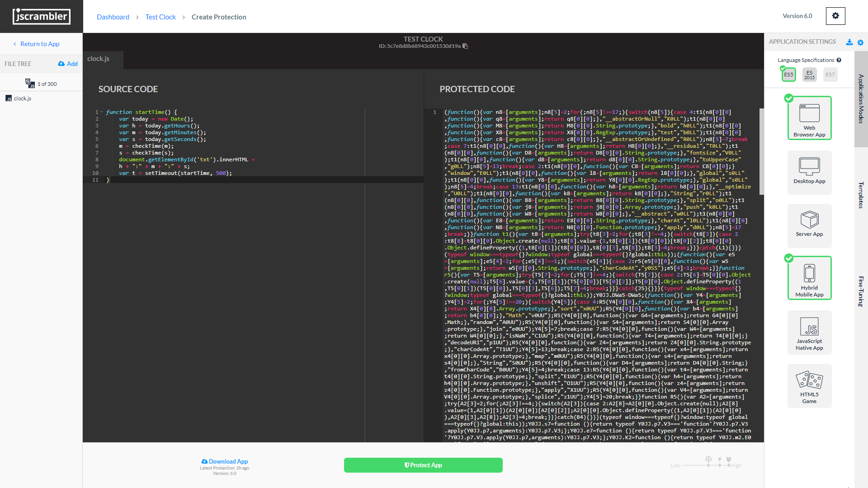Image resolution: width=868 pixels, height=488 pixels.
Task: Expand the Fine-Tuning side panel
Action: pyautogui.click(x=861, y=291)
